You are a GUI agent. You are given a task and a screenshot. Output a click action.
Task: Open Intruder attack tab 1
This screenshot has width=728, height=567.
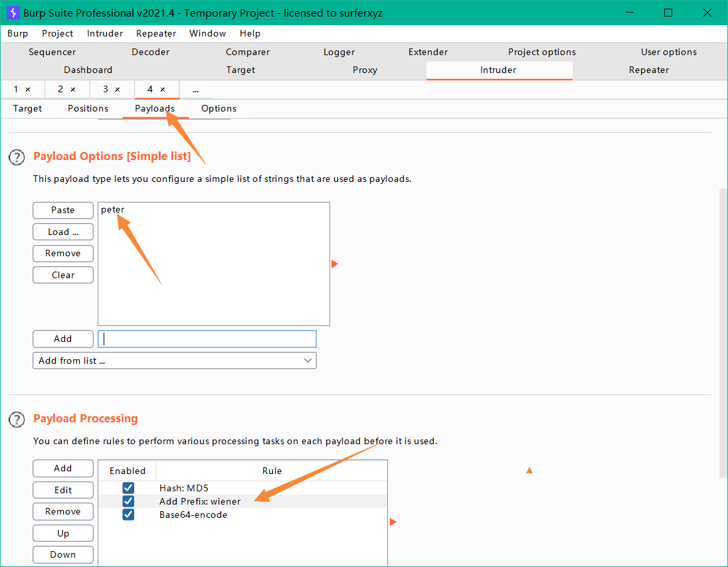coord(16,89)
